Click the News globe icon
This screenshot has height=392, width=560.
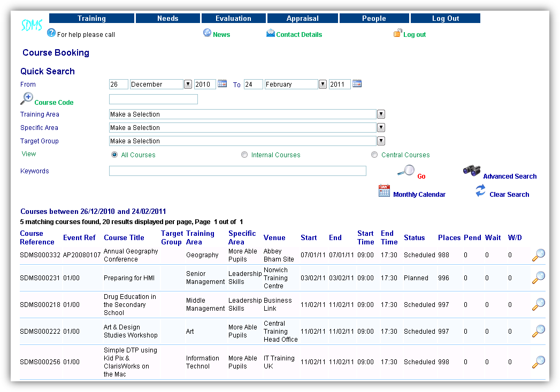[207, 33]
